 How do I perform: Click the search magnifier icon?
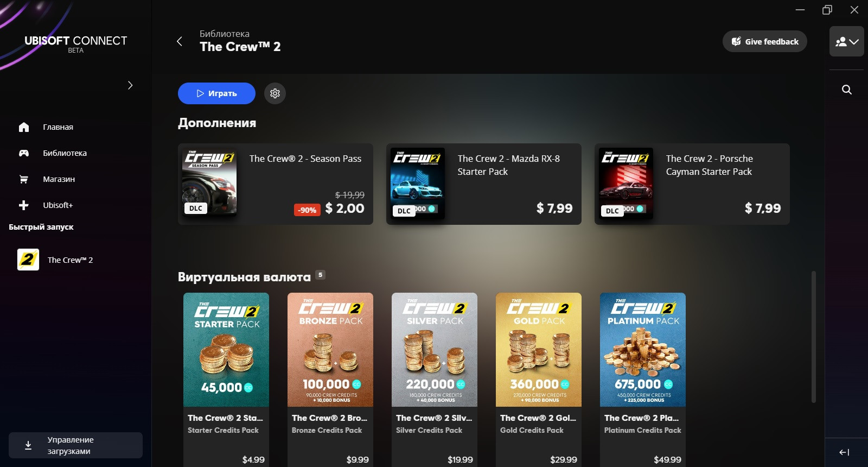pyautogui.click(x=846, y=90)
